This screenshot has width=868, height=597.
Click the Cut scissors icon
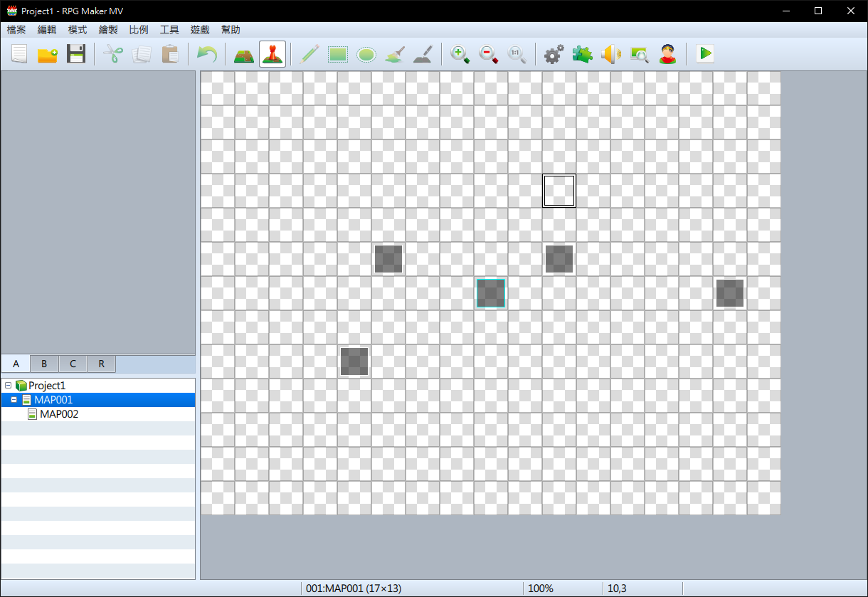pyautogui.click(x=113, y=54)
